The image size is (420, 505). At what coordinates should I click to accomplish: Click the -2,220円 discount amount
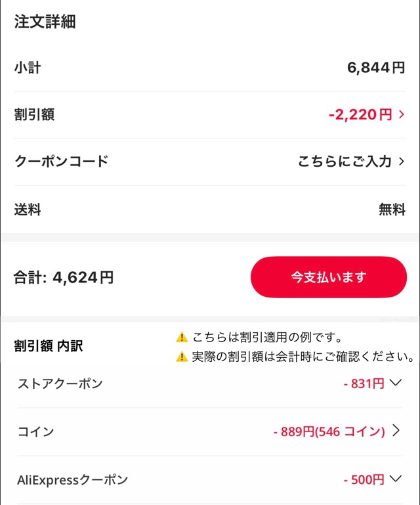click(360, 115)
